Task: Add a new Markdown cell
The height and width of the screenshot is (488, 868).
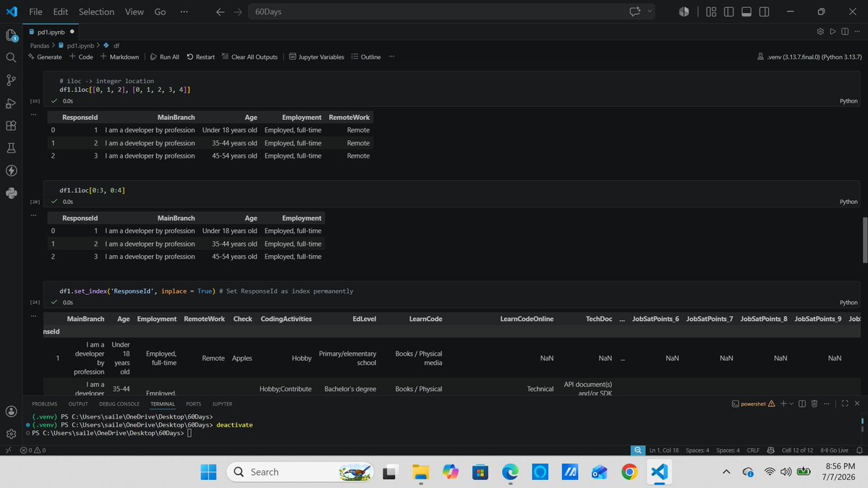Action: pyautogui.click(x=119, y=56)
